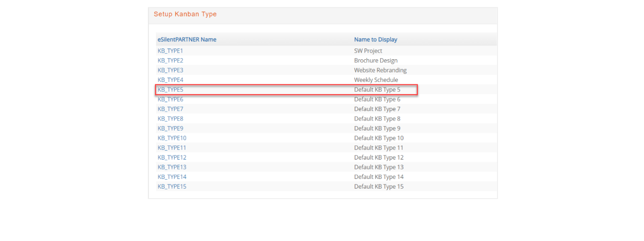Click the SW Project display name cell

(x=368, y=51)
